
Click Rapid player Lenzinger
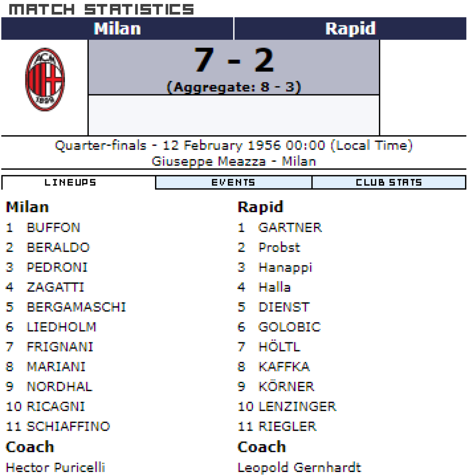[x=297, y=406]
